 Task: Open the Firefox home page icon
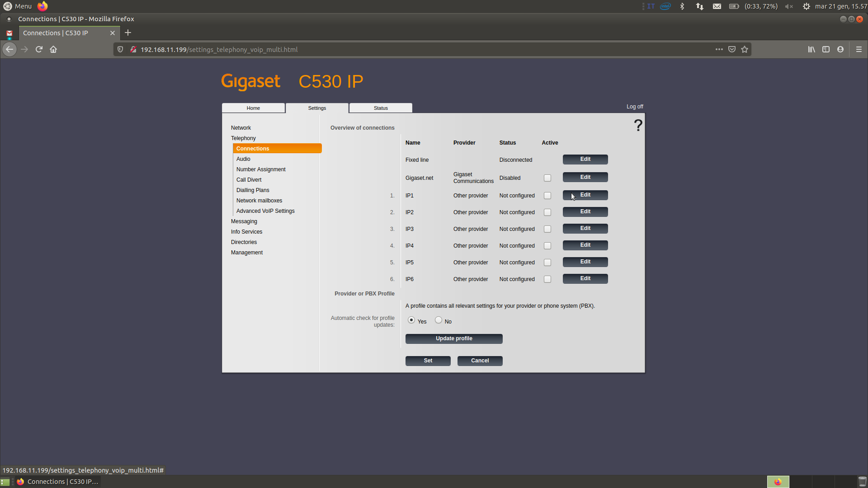(x=53, y=49)
